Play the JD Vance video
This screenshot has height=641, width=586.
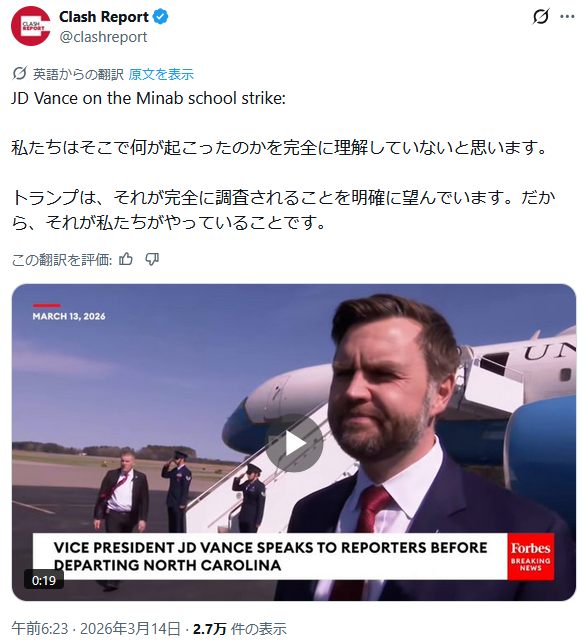294,443
